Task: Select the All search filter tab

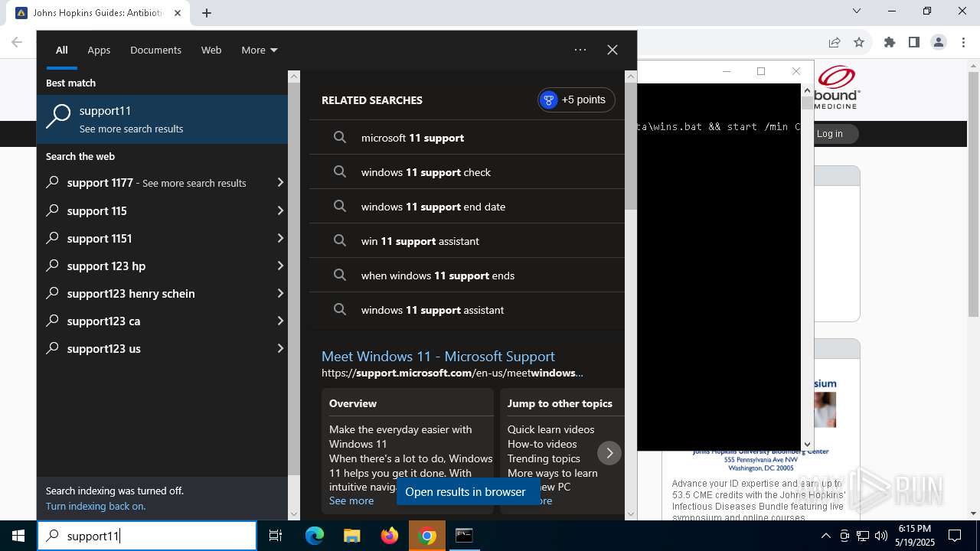Action: click(61, 50)
